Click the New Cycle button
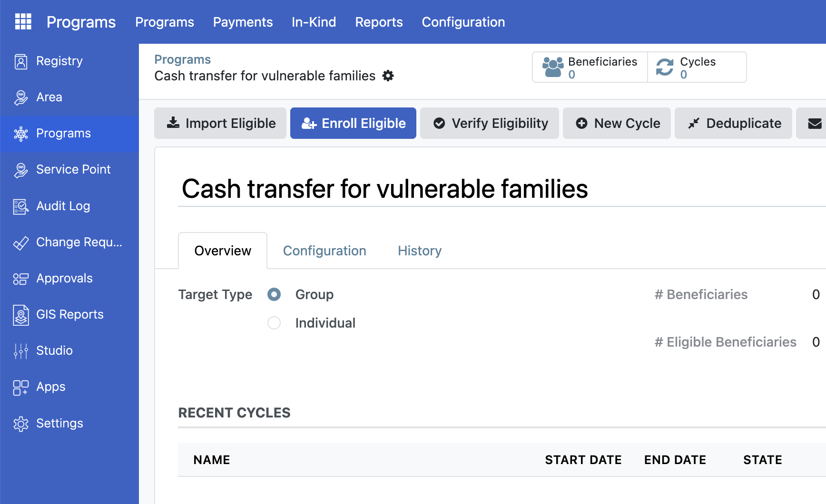Viewport: 826px width, 504px height. 617,124
